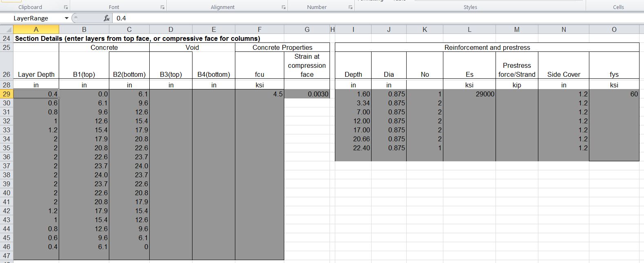The width and height of the screenshot is (644, 263).
Task: Click the Es value cell 29000
Action: pos(469,94)
